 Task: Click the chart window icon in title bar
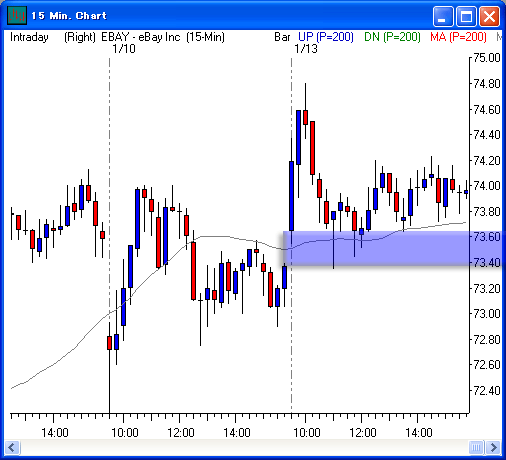point(17,15)
